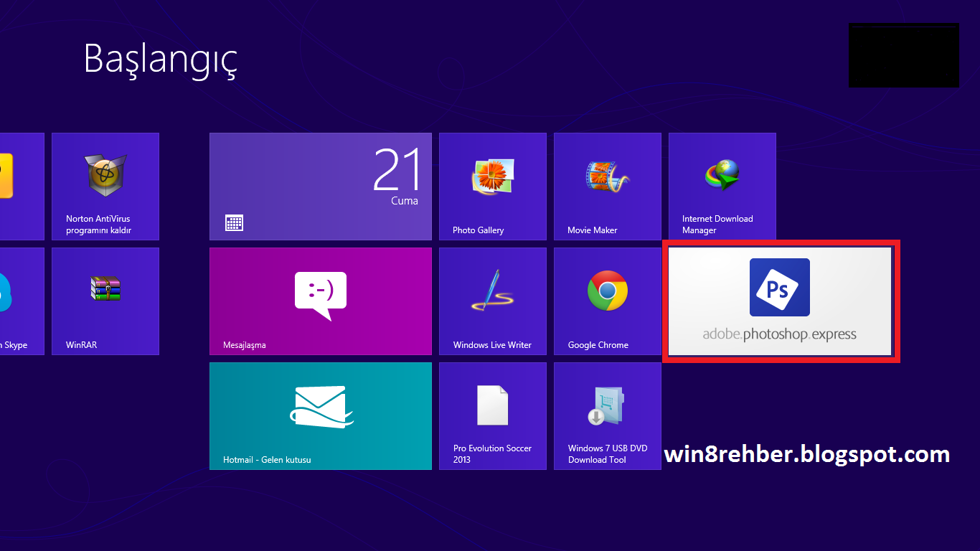Click the user account area at top right
Screen dimensions: 980x551
click(904, 55)
